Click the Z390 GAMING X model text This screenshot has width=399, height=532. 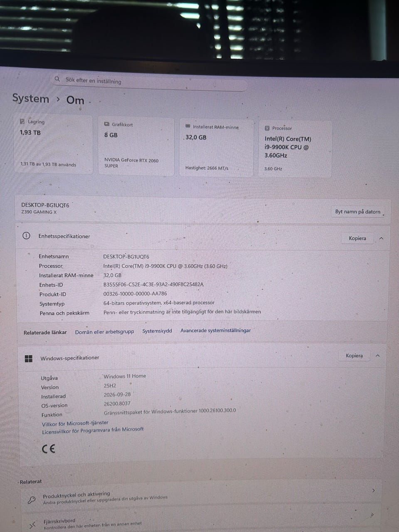[39, 212]
